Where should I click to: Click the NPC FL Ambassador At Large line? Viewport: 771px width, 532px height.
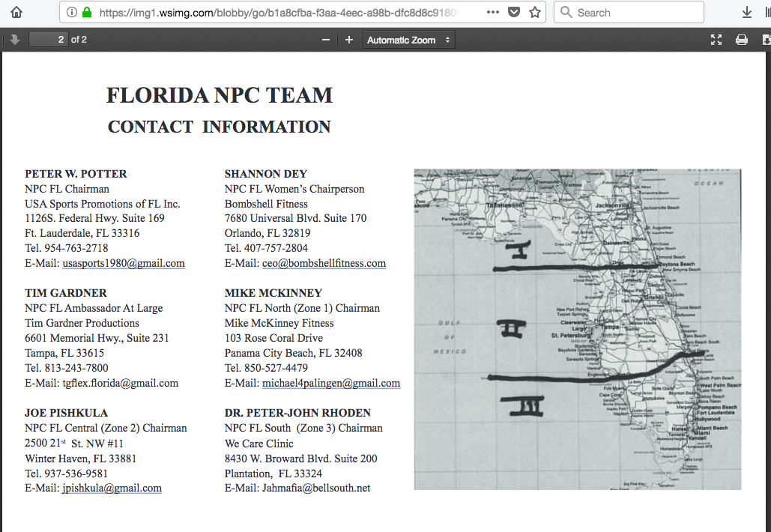[94, 308]
